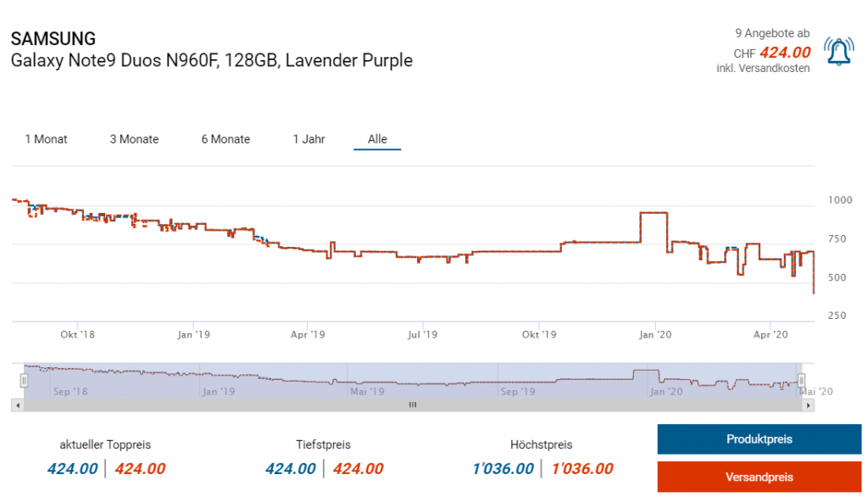Screen dimensions: 868x497
Task: Toggle the Versandpreis series button
Action: click(x=759, y=477)
